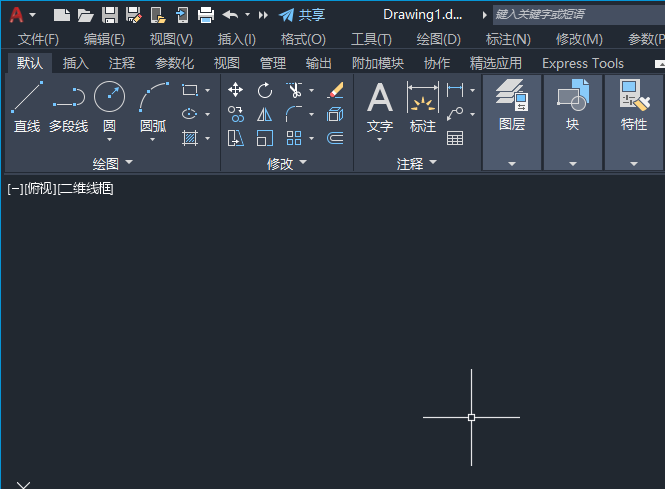Click the Plot printer icon
This screenshot has height=489, width=665.
[206, 15]
